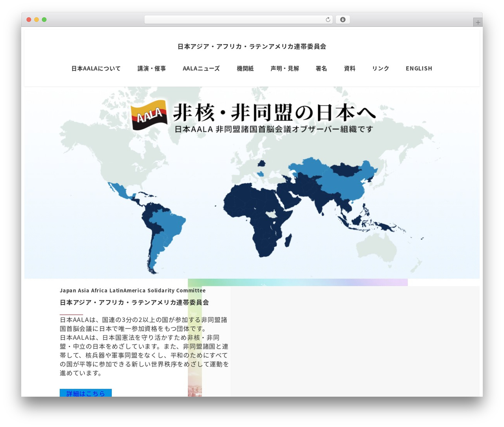Click the site title 日本アジア・アフリカ・ラテンアメリカ連帯委員会 in header

click(x=252, y=46)
